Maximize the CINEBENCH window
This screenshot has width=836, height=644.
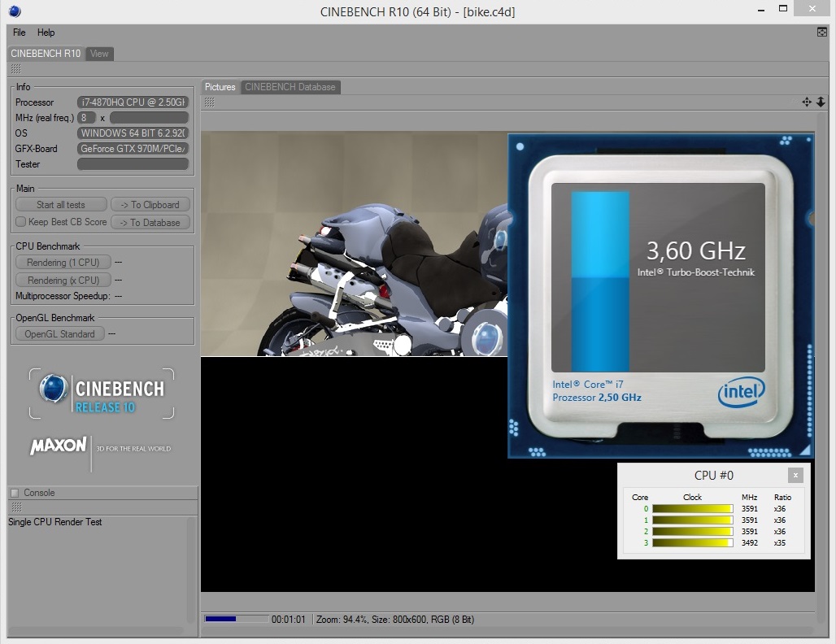782,8
